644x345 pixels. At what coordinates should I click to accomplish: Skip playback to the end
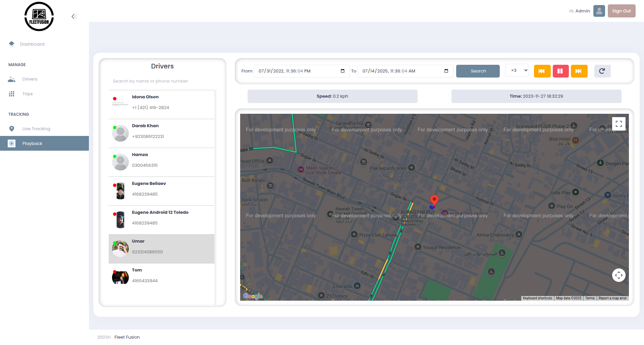coord(579,71)
